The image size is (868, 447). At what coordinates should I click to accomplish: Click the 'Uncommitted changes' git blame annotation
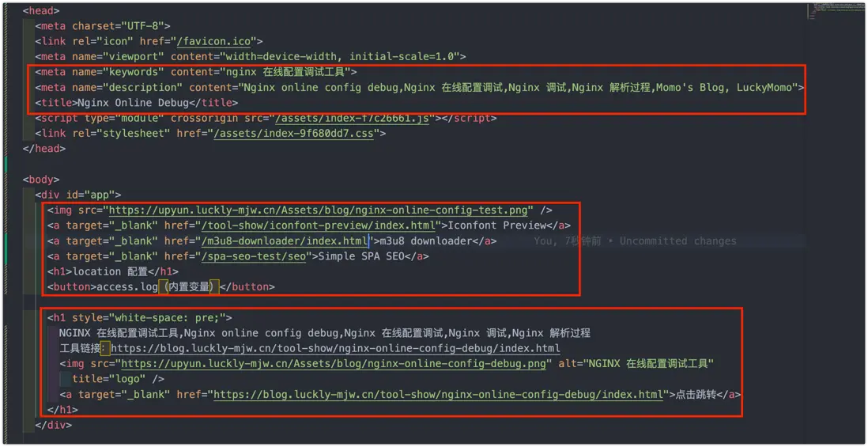(x=678, y=241)
